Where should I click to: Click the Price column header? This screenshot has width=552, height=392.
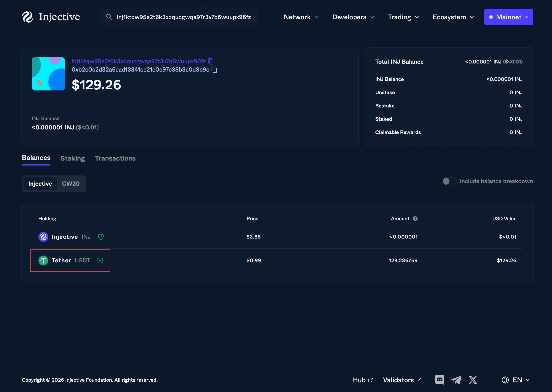coord(252,218)
